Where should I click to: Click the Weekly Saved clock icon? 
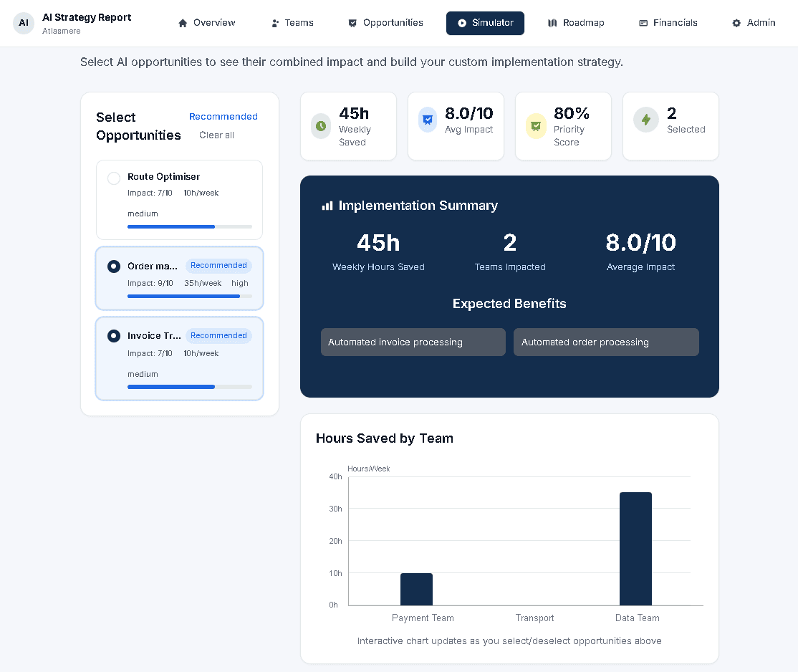pyautogui.click(x=320, y=120)
